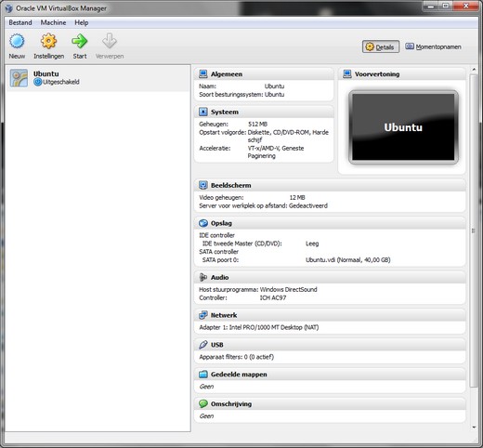Click the greyed Verwerpen arrow icon
The image size is (483, 448).
pyautogui.click(x=110, y=41)
